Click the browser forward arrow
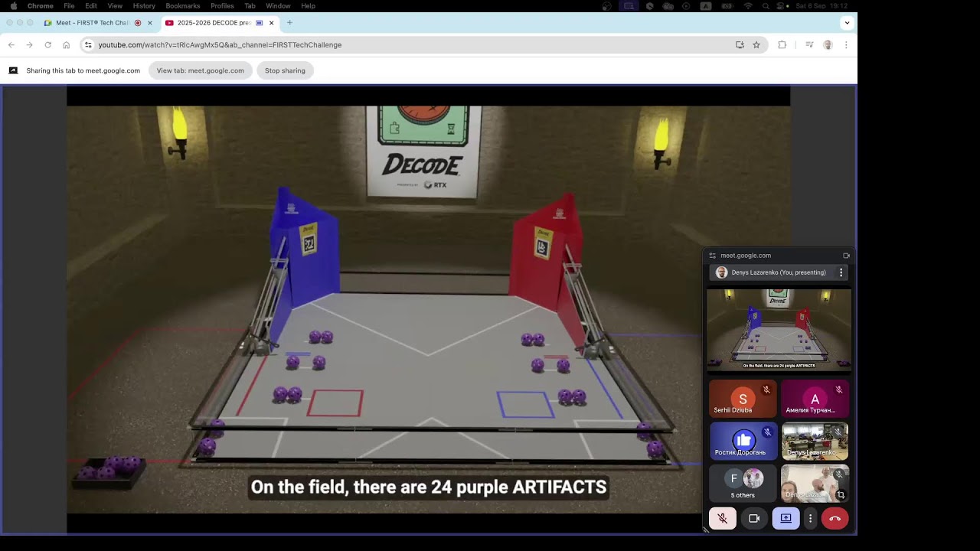This screenshot has height=551, width=980. pos(30,45)
